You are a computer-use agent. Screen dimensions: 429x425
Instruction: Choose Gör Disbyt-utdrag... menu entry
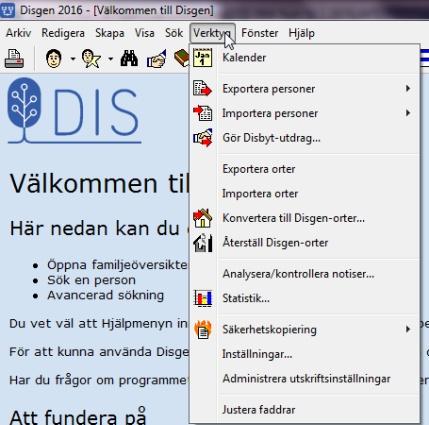coord(304,138)
